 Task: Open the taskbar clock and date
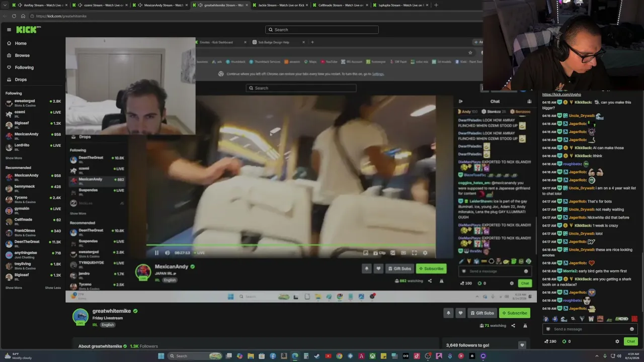coord(632,356)
